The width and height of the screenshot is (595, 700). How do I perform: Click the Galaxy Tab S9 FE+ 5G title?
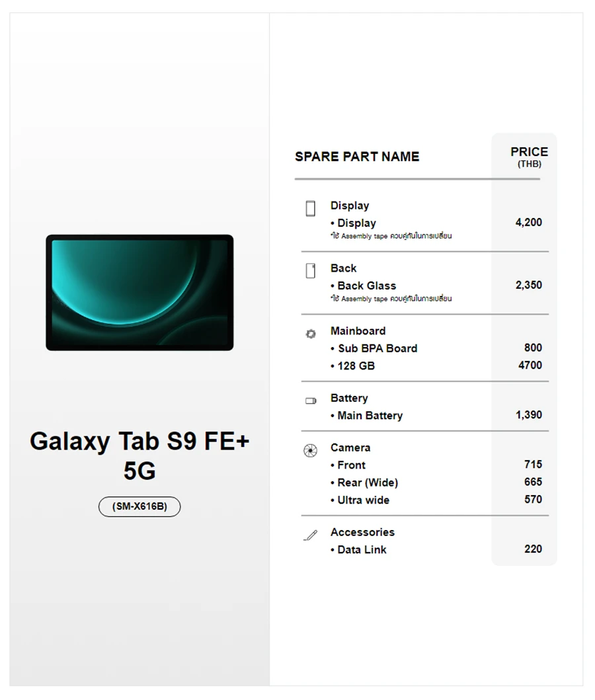(x=139, y=455)
